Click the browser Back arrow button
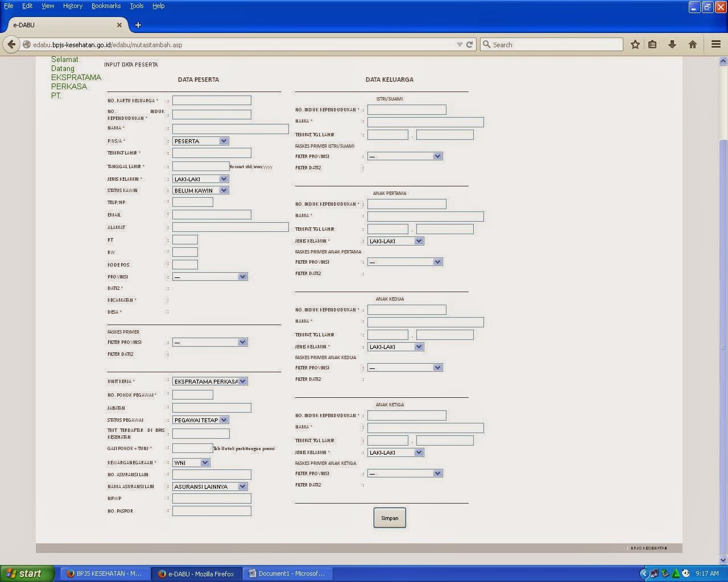The image size is (728, 582). 11,44
